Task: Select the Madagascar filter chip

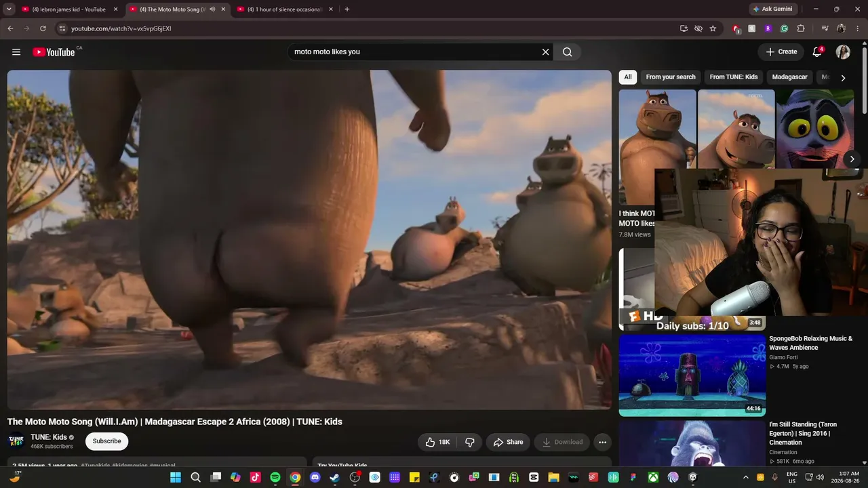Action: (790, 77)
